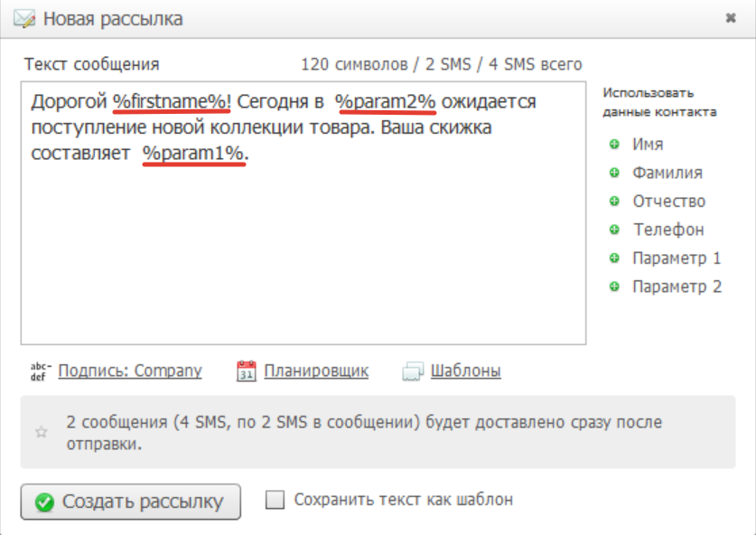Insert the Имя contact field label

[649, 144]
